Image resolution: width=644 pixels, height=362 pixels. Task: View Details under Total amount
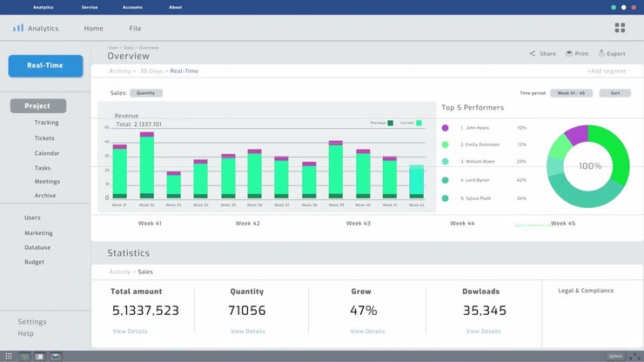[130, 332]
